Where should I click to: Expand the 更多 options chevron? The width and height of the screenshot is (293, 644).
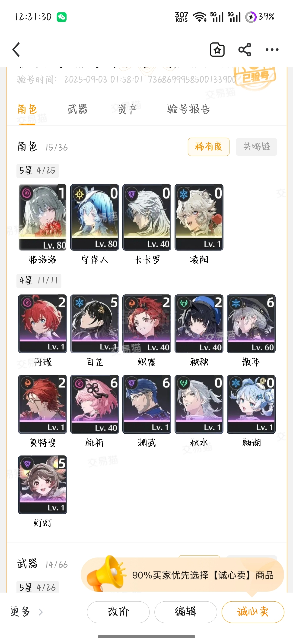tap(41, 612)
